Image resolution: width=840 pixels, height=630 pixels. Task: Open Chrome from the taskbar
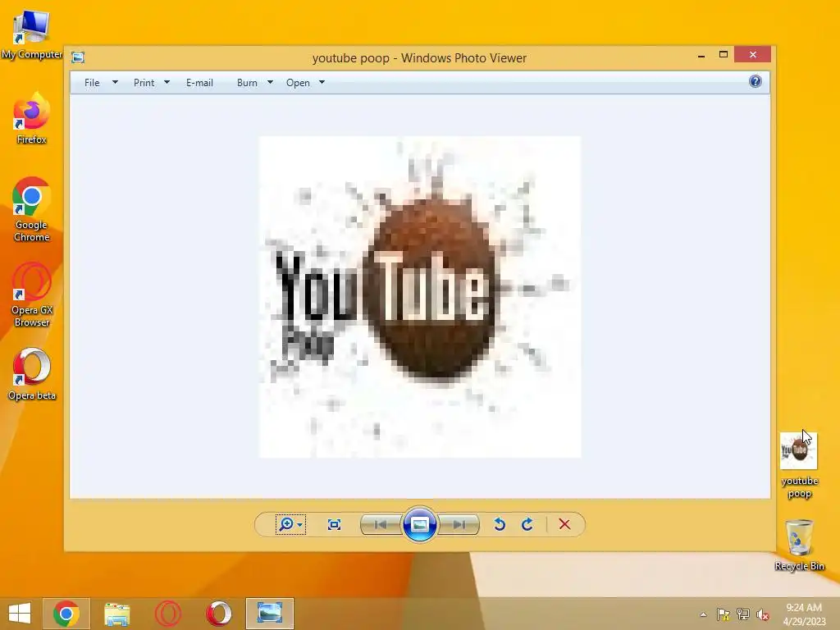(66, 614)
